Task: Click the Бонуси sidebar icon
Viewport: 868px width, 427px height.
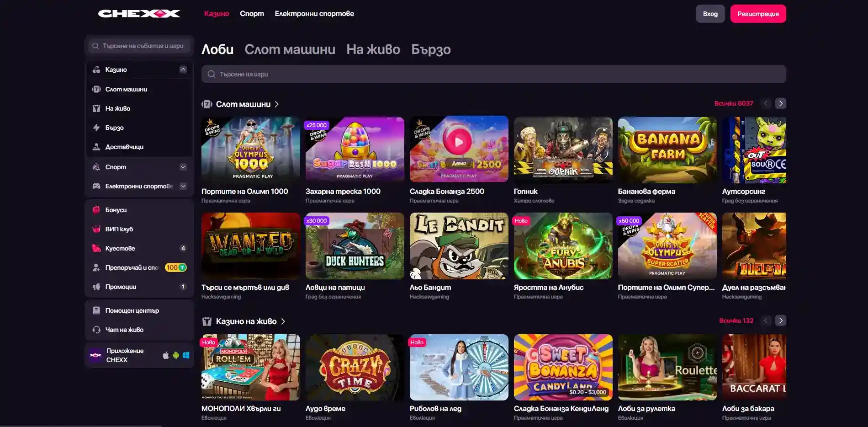Action: (x=96, y=210)
